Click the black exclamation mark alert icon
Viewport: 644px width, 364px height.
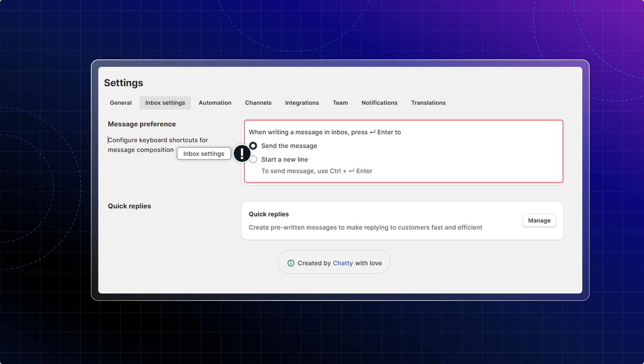pos(242,153)
